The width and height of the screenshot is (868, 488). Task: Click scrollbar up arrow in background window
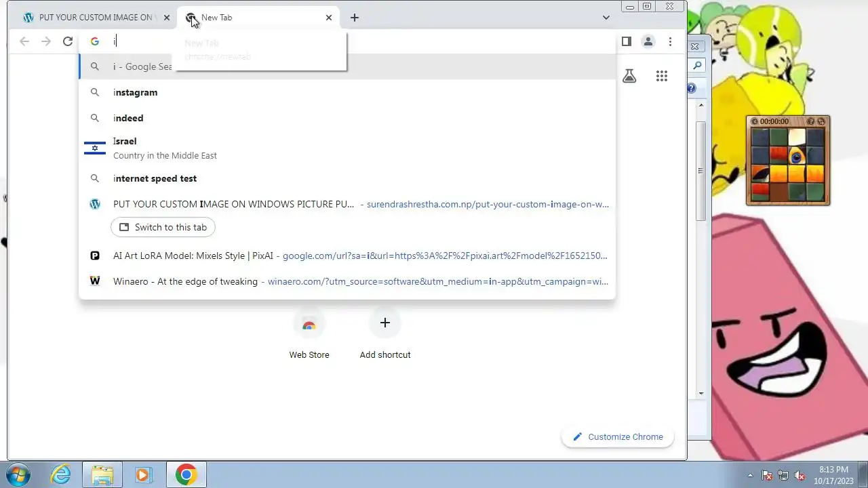pos(701,106)
